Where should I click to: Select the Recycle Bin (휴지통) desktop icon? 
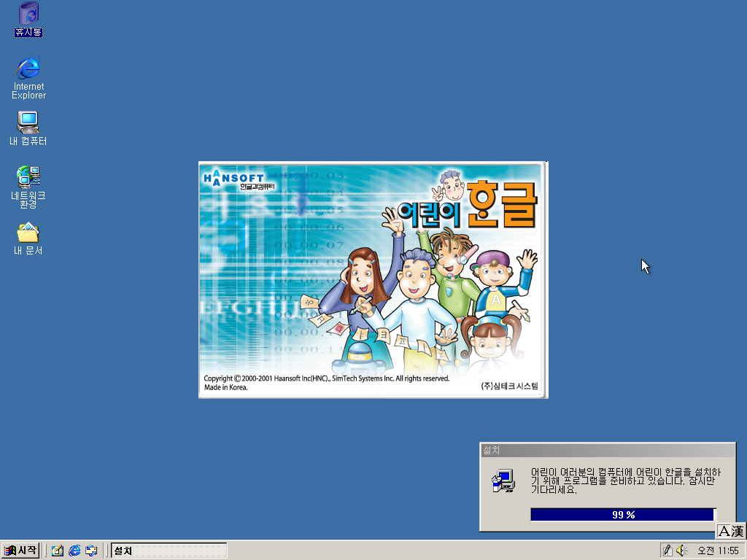pyautogui.click(x=28, y=20)
